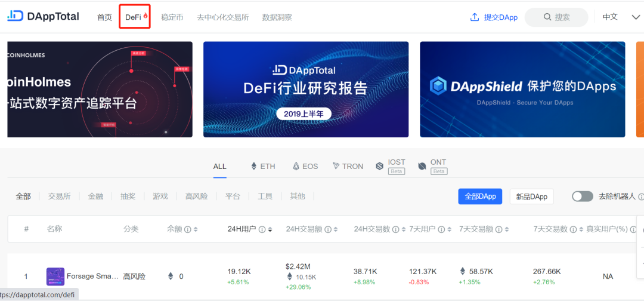Switch to the TRON tab
This screenshot has height=301, width=644.
click(x=348, y=166)
